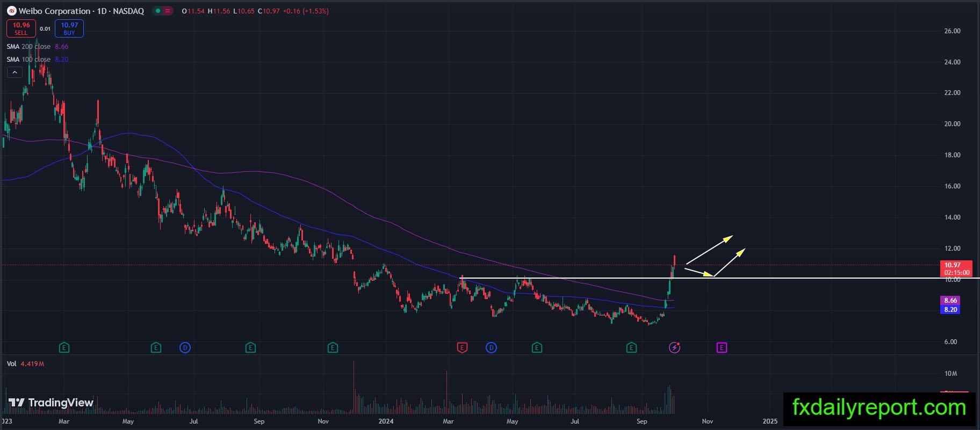Click the pink data-mode indicator beside the green dot
Viewport: 980px width, 430px height.
[168, 11]
